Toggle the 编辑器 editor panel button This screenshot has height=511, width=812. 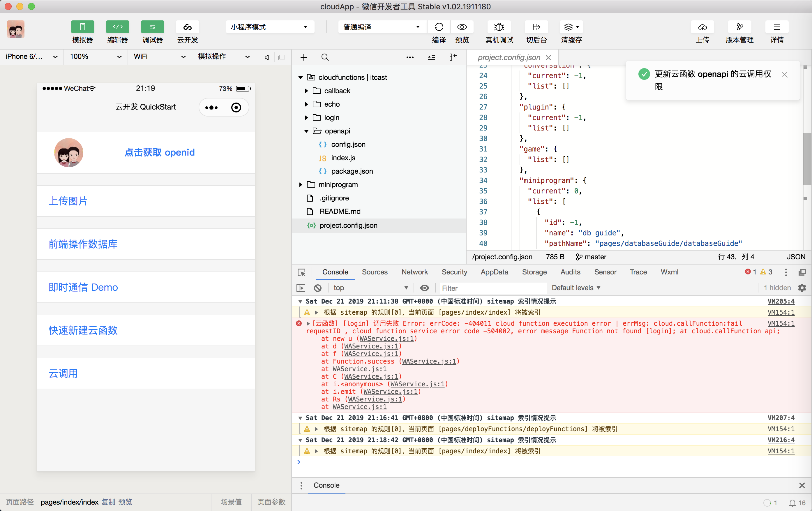tap(117, 27)
